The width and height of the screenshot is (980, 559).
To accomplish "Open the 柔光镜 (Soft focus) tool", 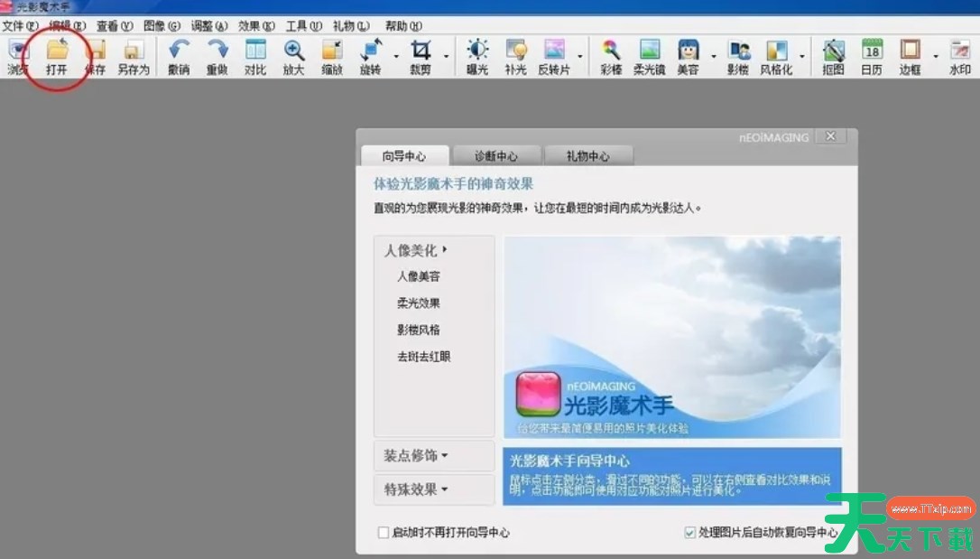I will (x=649, y=56).
